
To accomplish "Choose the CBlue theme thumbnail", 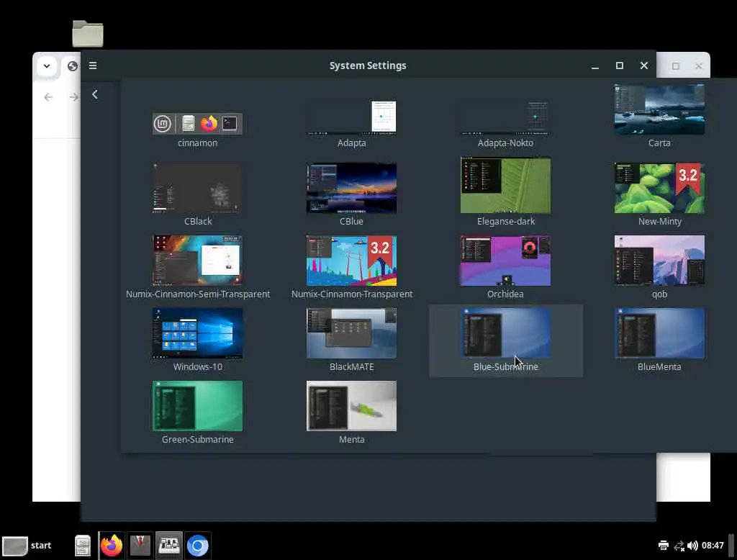I will click(351, 188).
